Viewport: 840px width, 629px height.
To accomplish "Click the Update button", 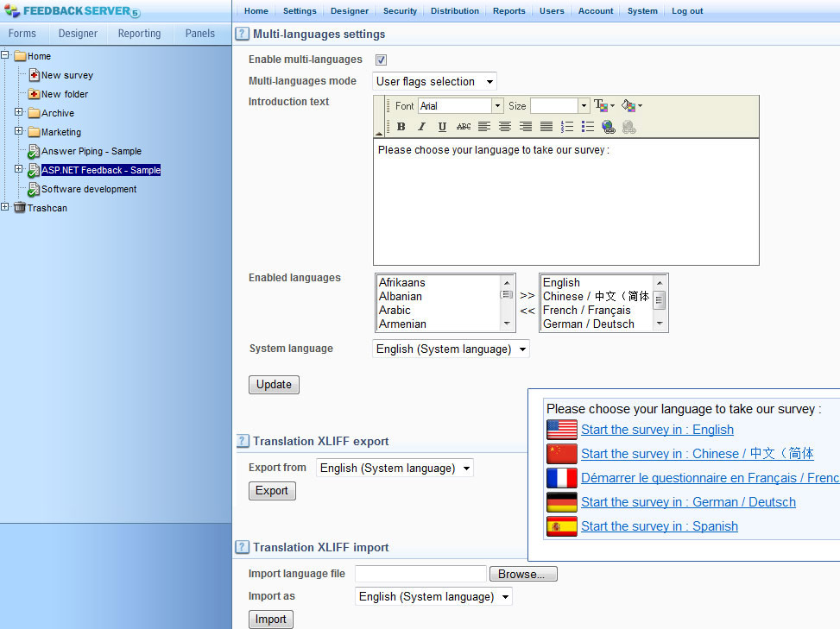I will (x=274, y=384).
